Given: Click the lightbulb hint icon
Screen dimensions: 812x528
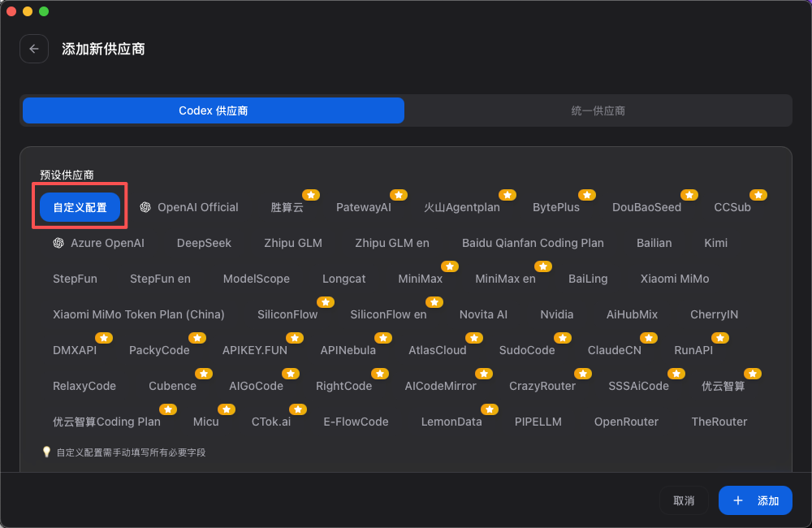Looking at the screenshot, I should pos(46,452).
